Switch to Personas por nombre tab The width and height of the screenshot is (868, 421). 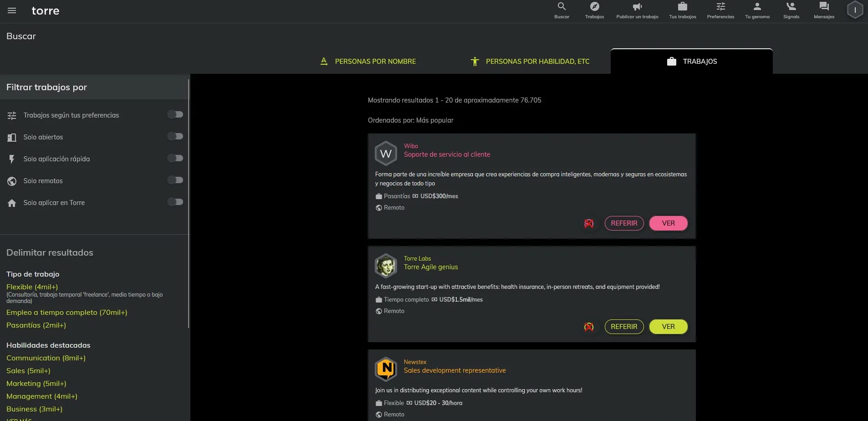coord(368,62)
